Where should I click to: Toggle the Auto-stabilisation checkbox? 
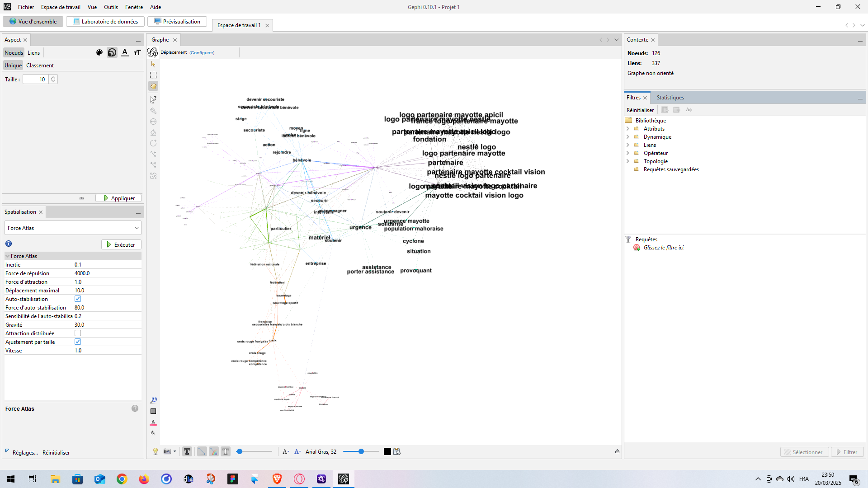point(78,299)
